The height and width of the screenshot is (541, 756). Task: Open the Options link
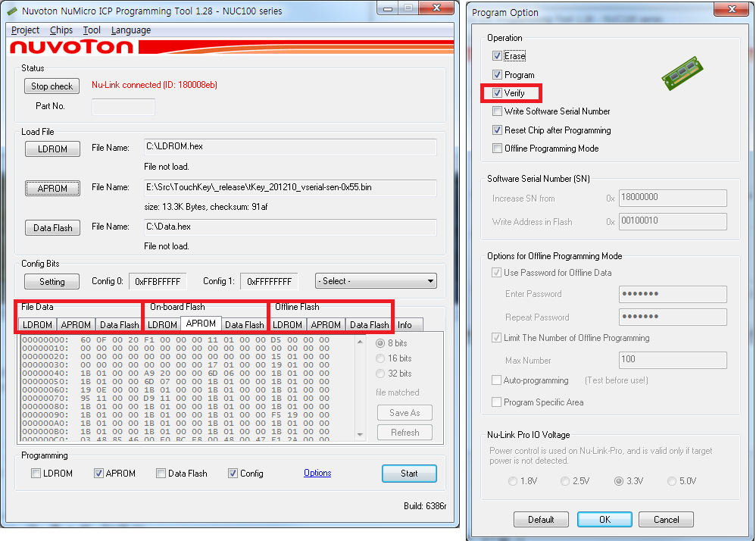coord(317,473)
